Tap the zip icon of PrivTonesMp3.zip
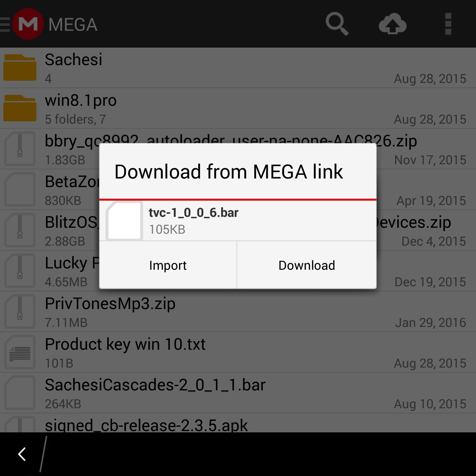This screenshot has height=476, width=476. point(20,311)
